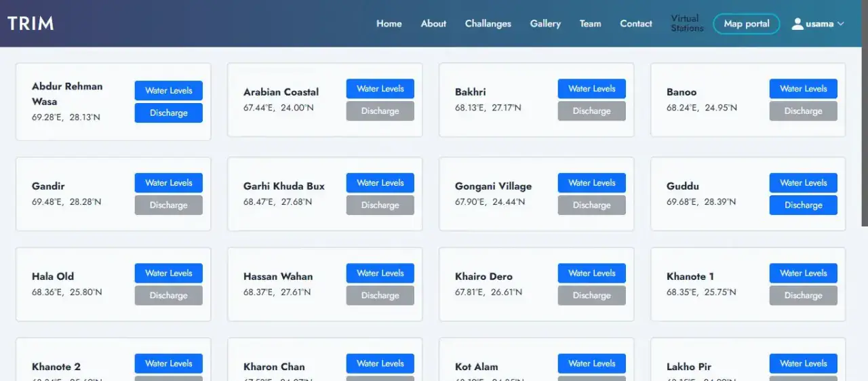Screen dimensions: 868x381
Task: Select the Kharon Chan station name
Action: click(274, 367)
